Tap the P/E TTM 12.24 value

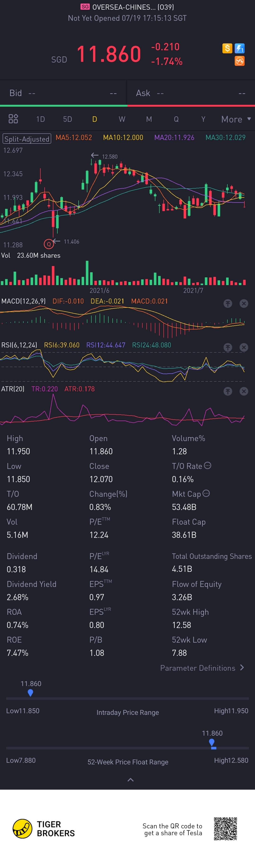[x=99, y=535]
